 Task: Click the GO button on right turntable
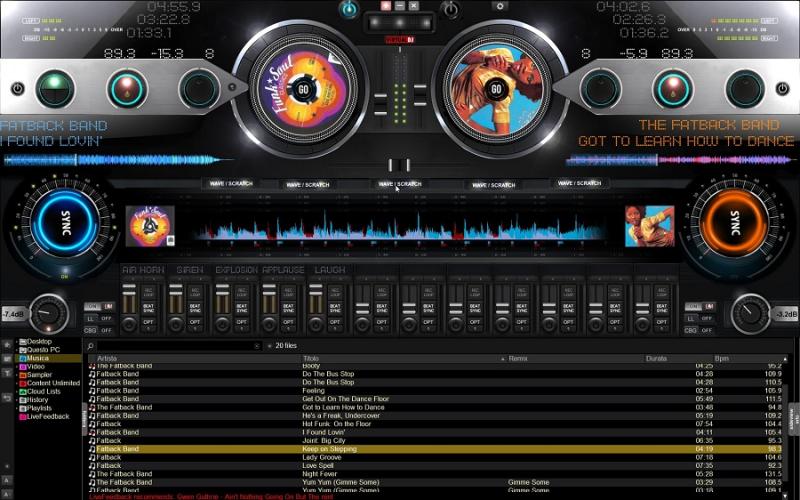coord(496,90)
